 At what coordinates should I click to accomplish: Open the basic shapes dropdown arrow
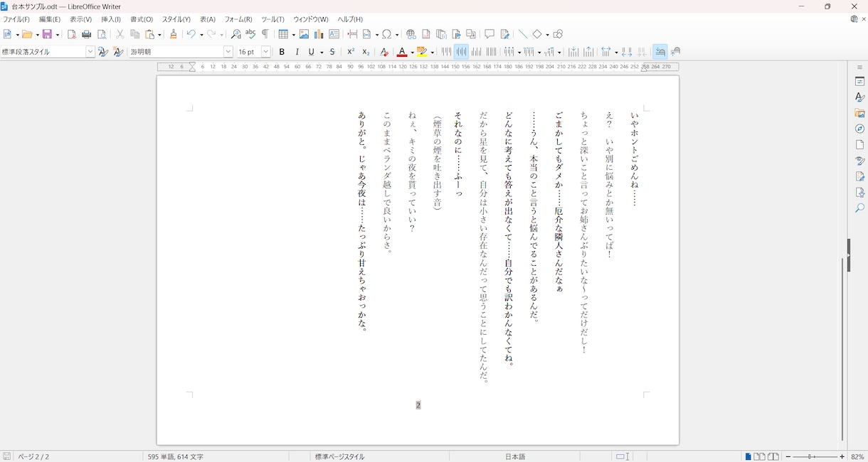[x=547, y=34]
